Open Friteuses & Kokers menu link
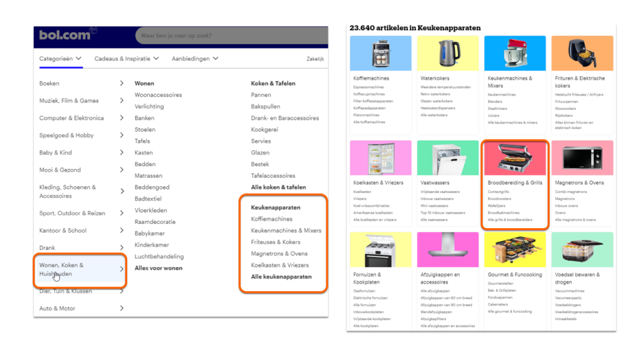 tap(275, 242)
